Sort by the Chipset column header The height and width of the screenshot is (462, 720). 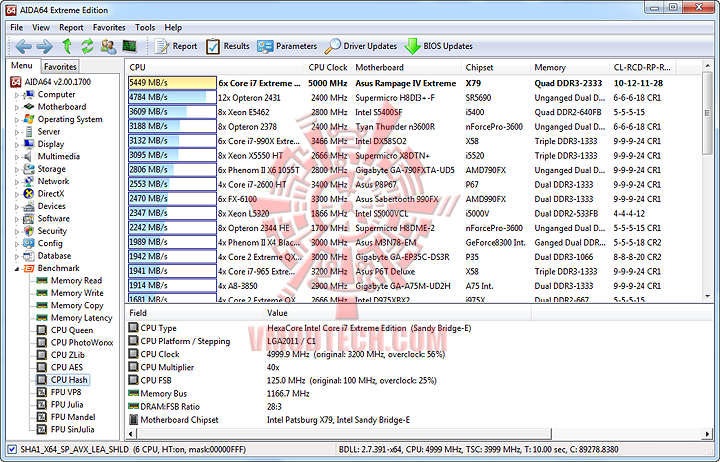(496, 67)
